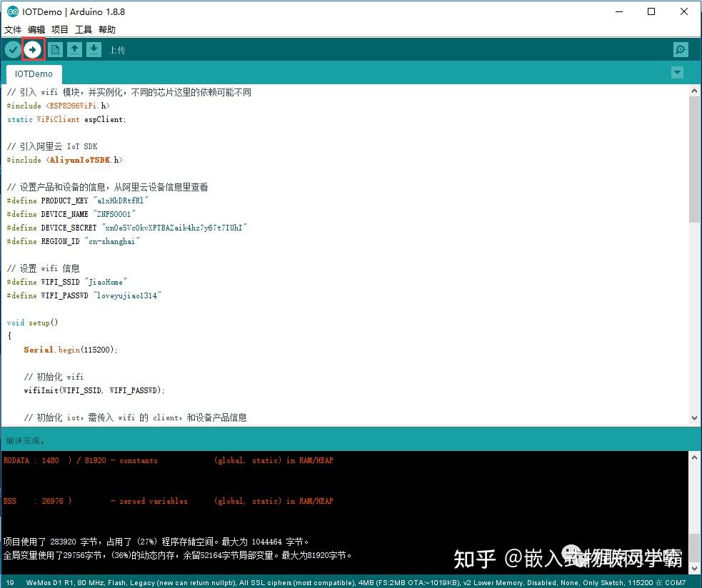This screenshot has height=588, width=702.
Task: Click inside the Serial.begin code line
Action: 71,350
